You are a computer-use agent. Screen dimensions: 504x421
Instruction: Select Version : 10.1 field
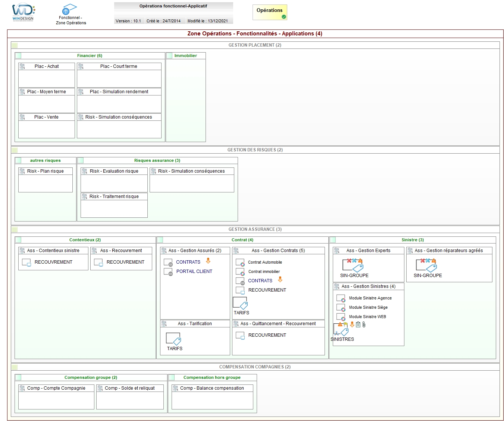tap(128, 21)
